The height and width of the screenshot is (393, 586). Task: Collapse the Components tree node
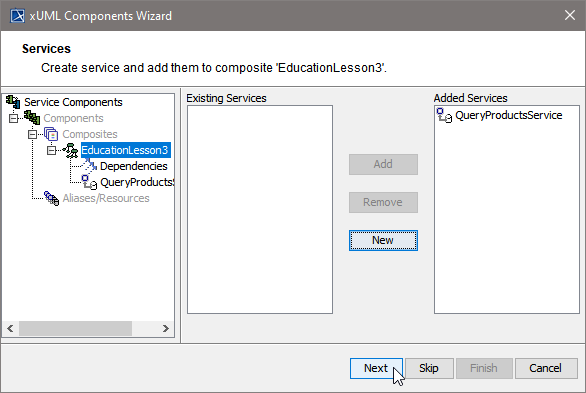pos(13,118)
